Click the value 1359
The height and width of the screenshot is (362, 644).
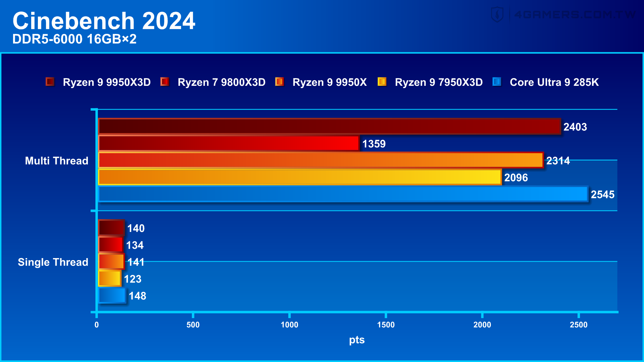(x=374, y=144)
